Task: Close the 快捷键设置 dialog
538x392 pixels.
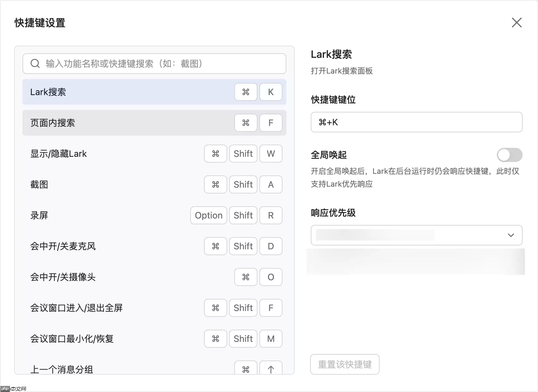Action: click(x=516, y=22)
